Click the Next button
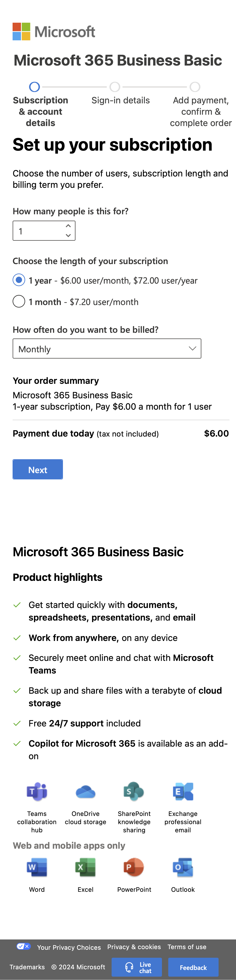The image size is (236, 980). point(37,469)
